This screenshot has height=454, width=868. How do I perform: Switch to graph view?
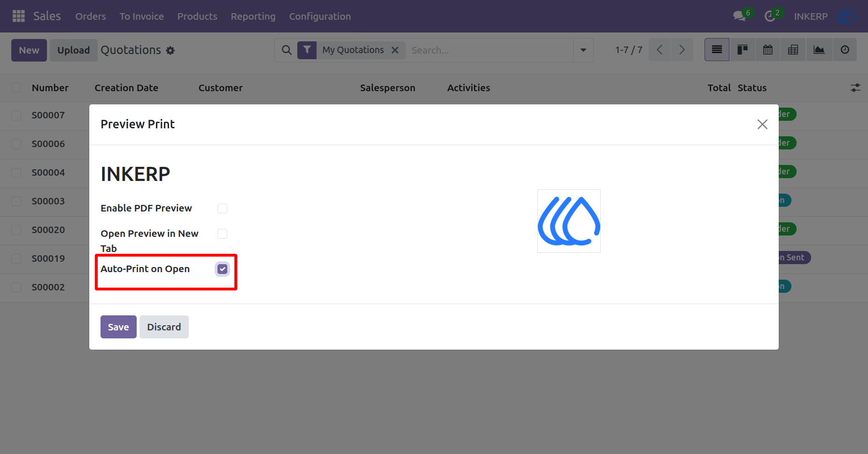tap(819, 50)
